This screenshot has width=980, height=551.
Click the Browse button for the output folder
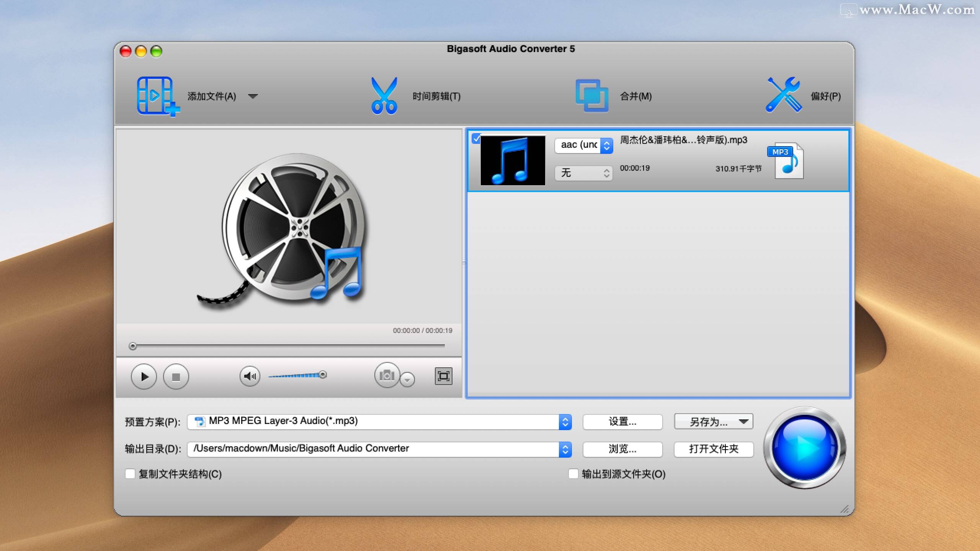click(x=622, y=449)
